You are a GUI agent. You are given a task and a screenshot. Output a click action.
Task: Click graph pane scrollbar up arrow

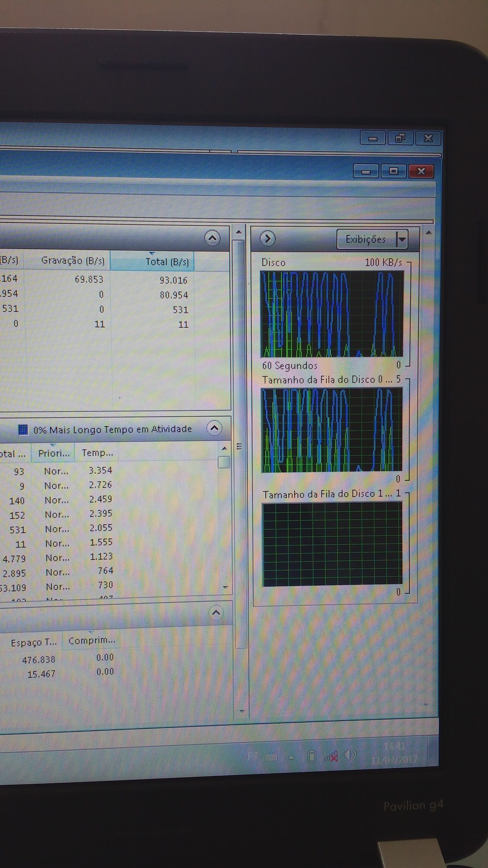pos(428,233)
